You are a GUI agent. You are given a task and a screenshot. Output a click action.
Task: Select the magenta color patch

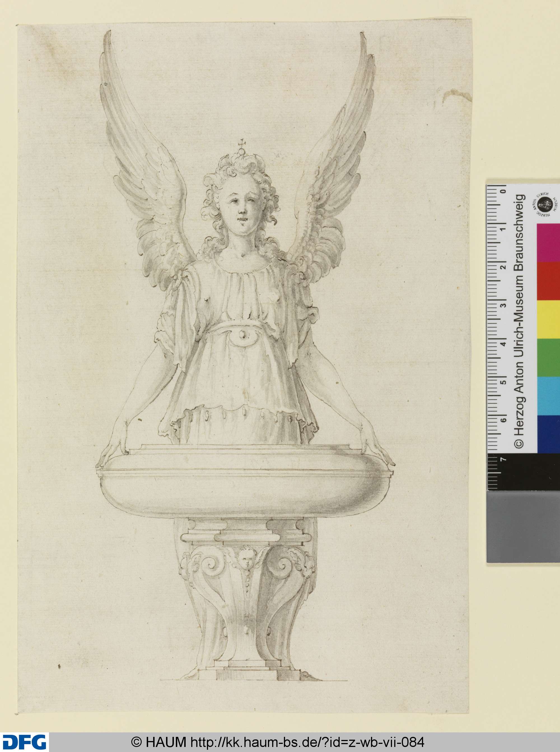549,242
